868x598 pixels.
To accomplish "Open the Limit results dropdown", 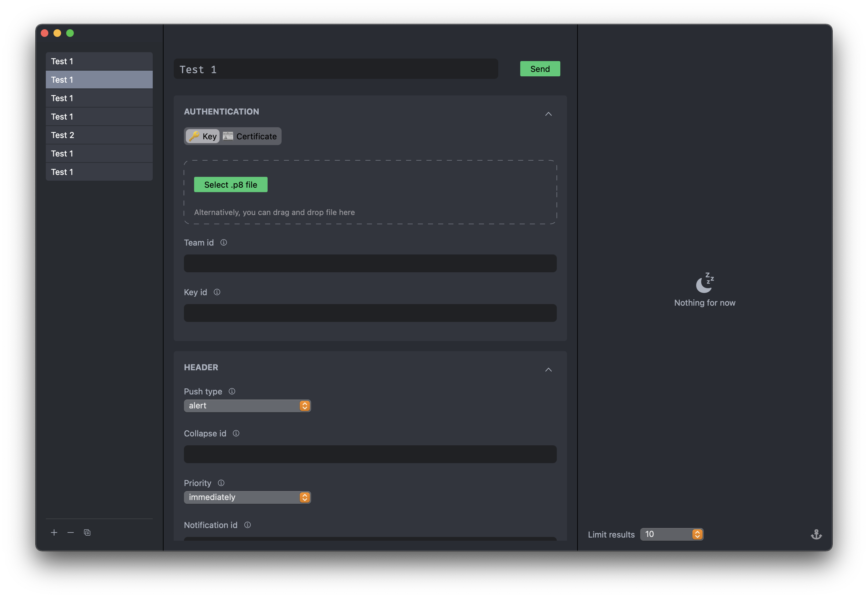I will [x=672, y=534].
